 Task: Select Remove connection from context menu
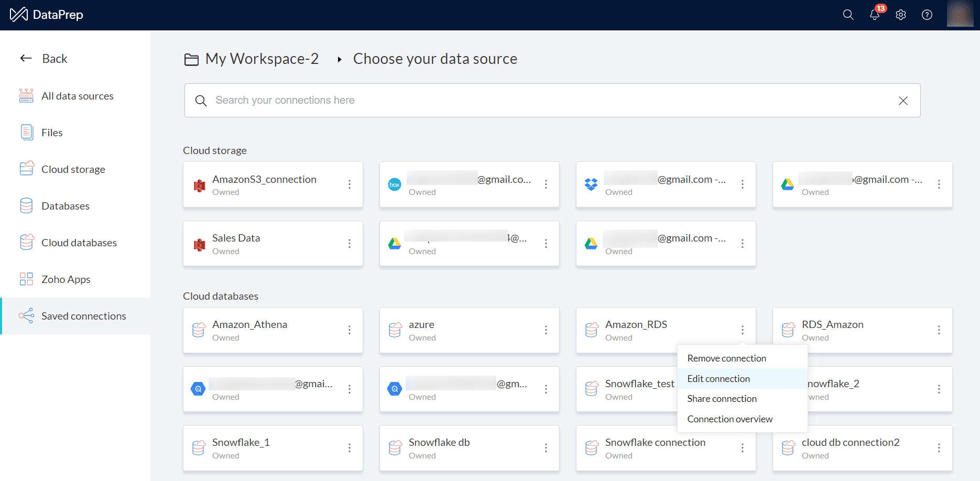pyautogui.click(x=726, y=358)
